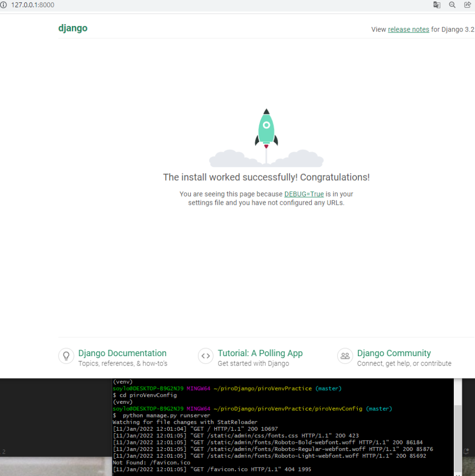
Task: Open the Django Community link
Action: pos(394,353)
